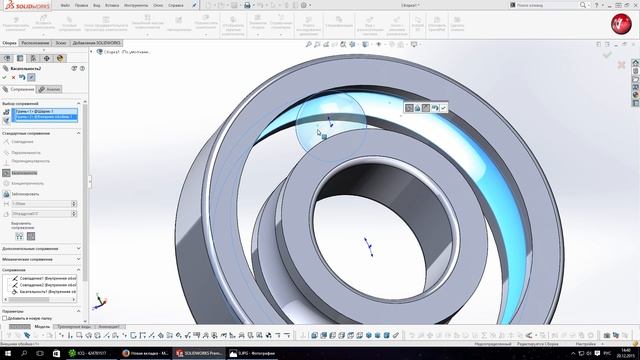Confirm mate with green checkmark in panel
The image size is (640, 360).
pyautogui.click(x=4, y=77)
